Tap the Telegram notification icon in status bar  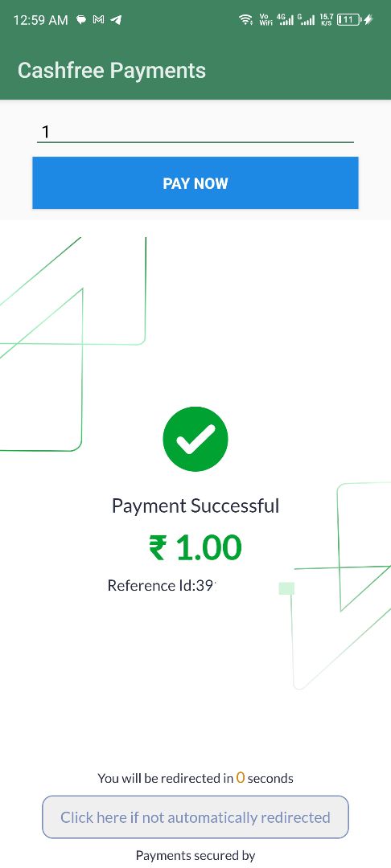click(x=116, y=20)
